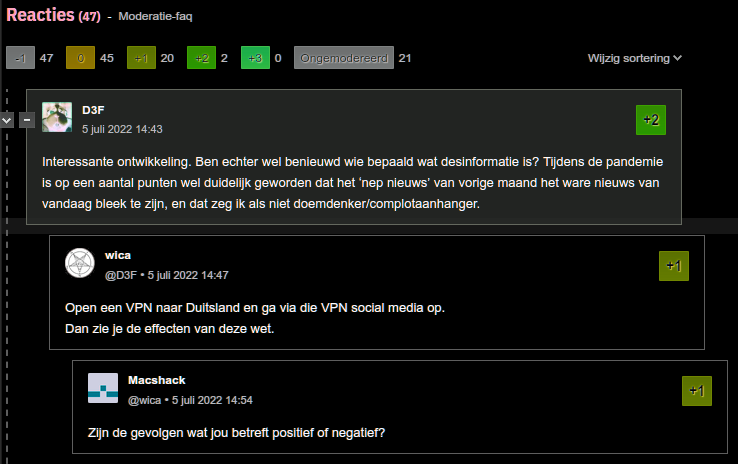Collapse D3F's thread with the minus button

pos(27,120)
